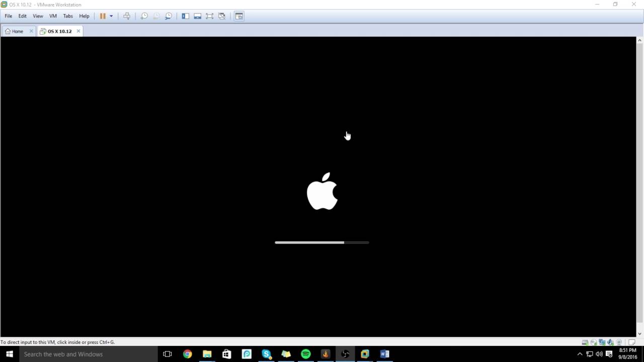
Task: Click the message log icon in status bar
Action: click(x=632, y=342)
